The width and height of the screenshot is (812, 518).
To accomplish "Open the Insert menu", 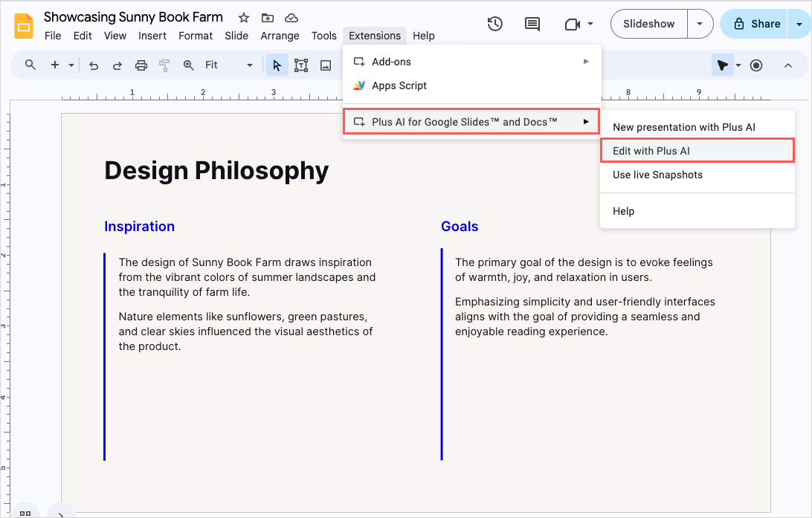I will pyautogui.click(x=152, y=36).
